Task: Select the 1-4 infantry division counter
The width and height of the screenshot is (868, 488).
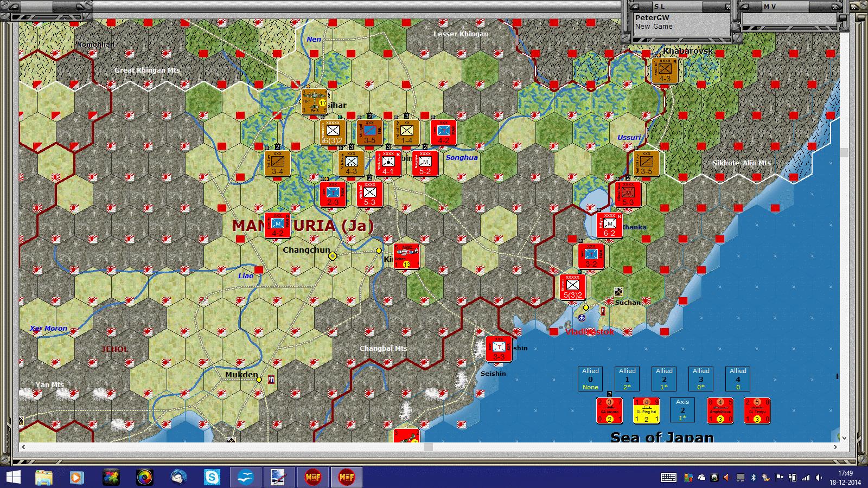Action: point(406,133)
